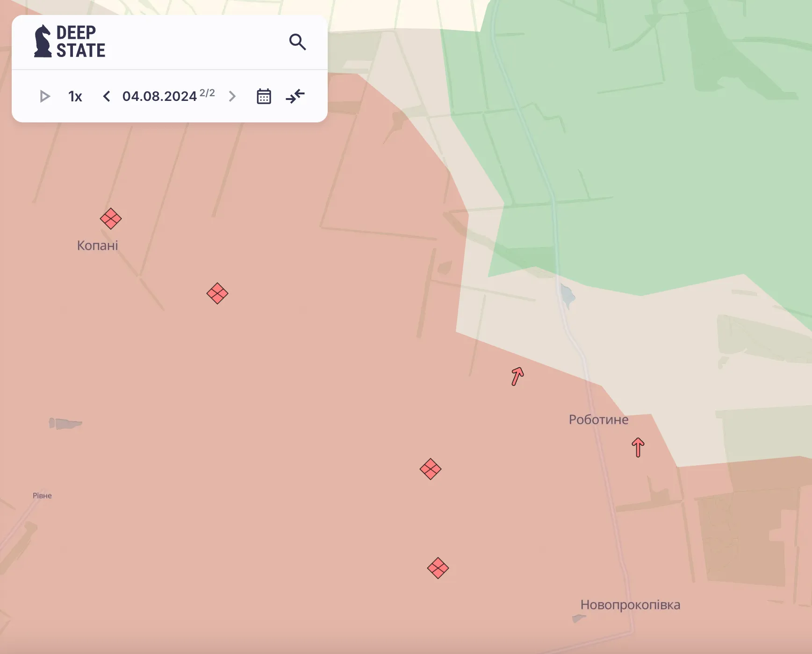Select the diamond unit marker southwest of Роботине
The width and height of the screenshot is (812, 654).
click(431, 469)
